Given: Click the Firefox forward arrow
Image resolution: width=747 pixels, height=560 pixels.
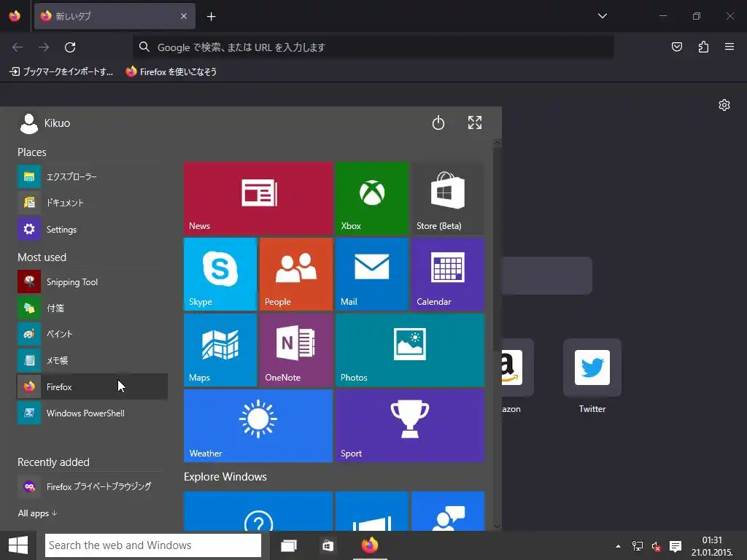Looking at the screenshot, I should 44,47.
